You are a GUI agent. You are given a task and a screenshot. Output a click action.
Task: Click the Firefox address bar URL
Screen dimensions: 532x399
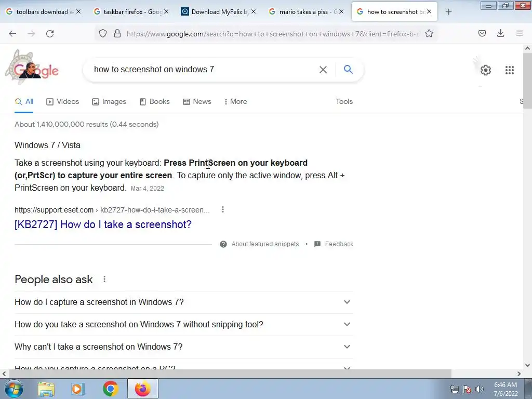[273, 34]
